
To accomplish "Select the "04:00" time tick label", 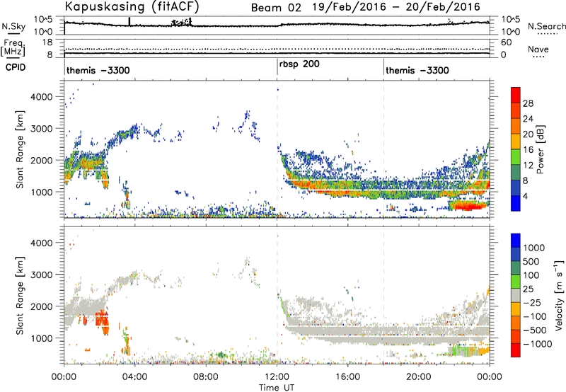I will [134, 377].
